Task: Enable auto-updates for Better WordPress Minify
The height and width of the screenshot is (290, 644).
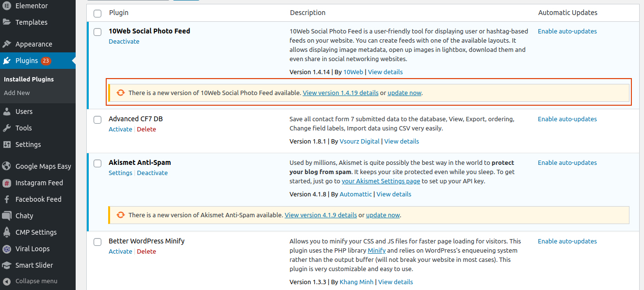Action: (567, 241)
